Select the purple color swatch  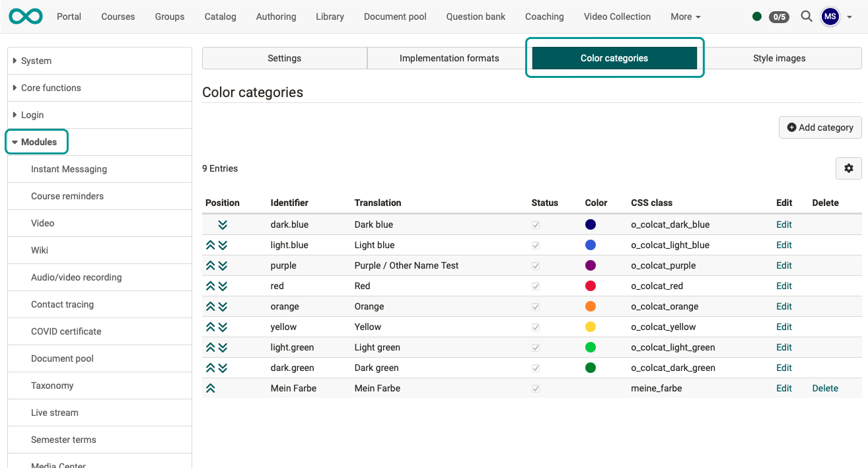pos(590,265)
